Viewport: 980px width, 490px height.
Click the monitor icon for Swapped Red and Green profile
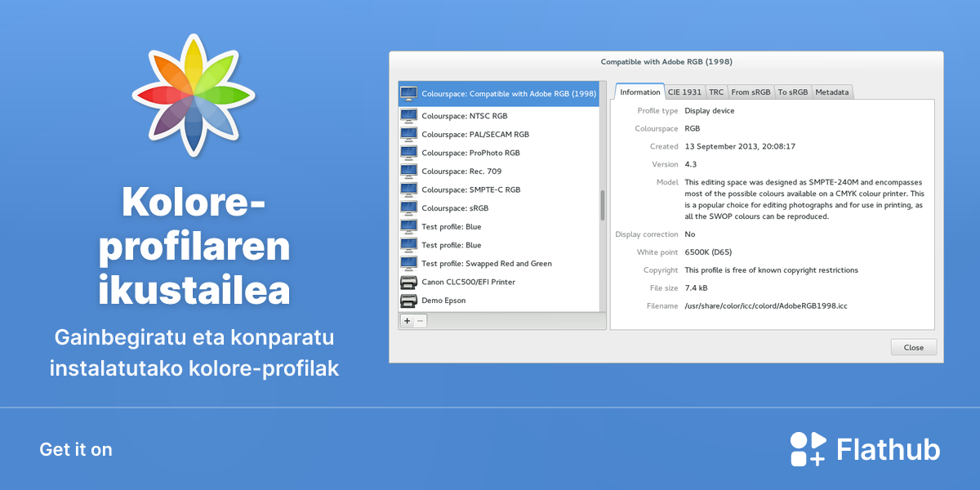click(408, 264)
